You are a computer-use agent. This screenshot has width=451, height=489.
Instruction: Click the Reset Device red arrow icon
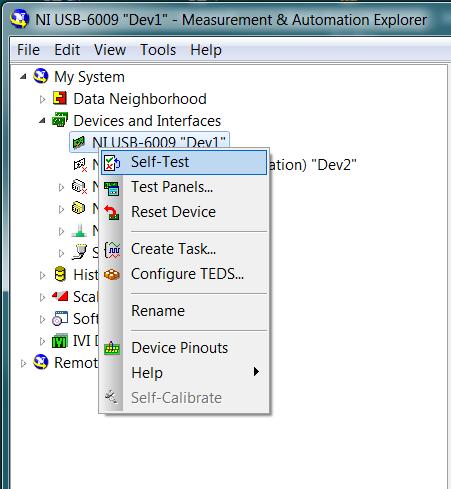[112, 212]
